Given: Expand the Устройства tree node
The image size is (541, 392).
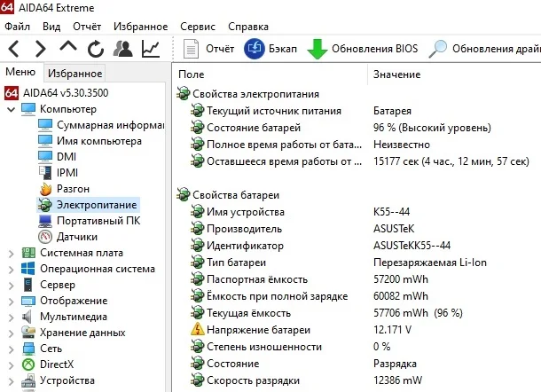Looking at the screenshot, I should [x=11, y=381].
